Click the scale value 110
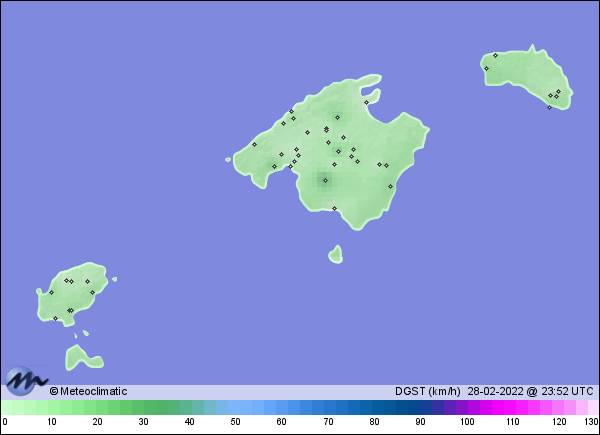 pos(513,422)
